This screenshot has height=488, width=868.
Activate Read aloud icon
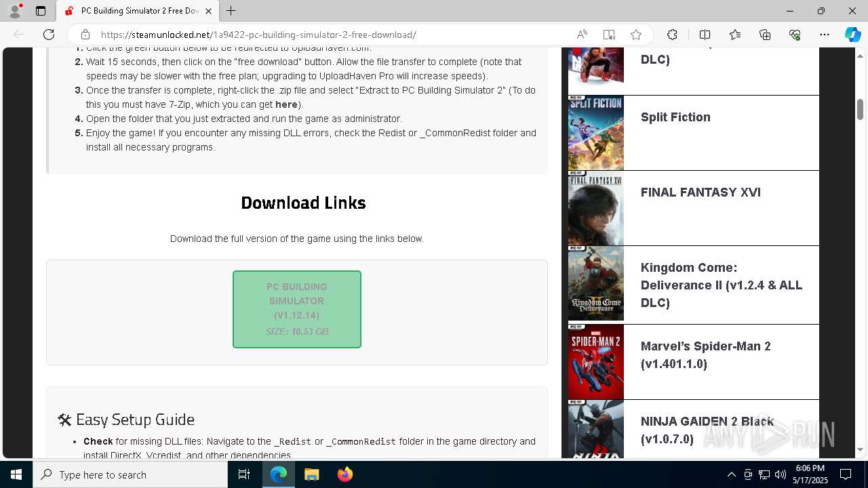(x=582, y=35)
